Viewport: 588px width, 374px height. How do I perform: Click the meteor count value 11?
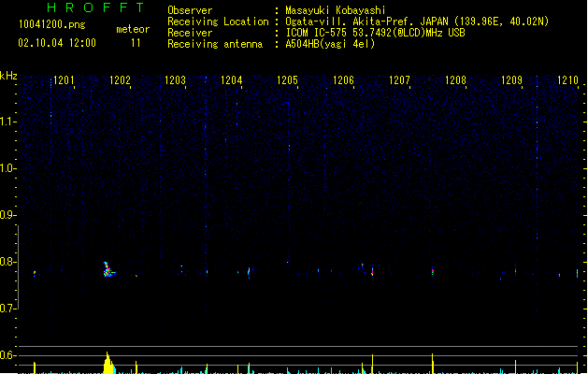136,43
